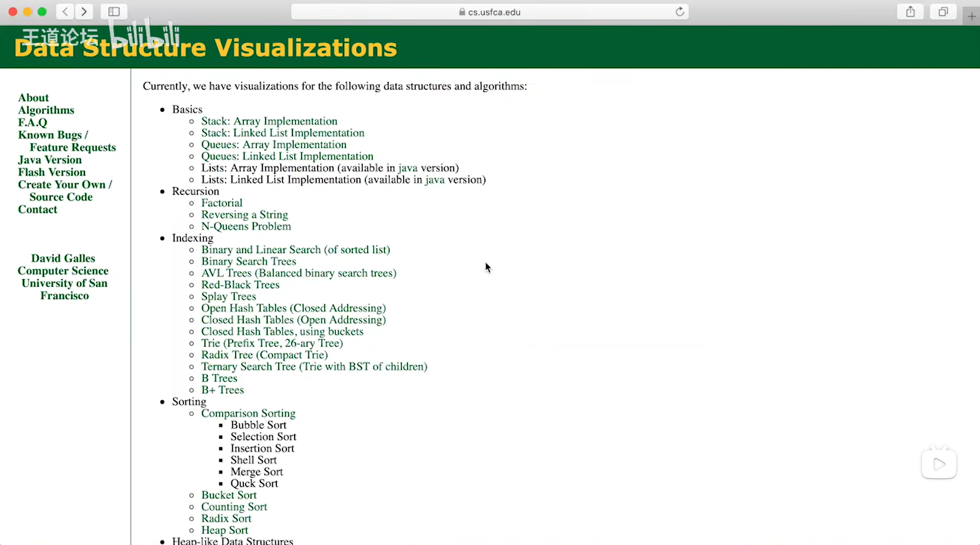Open the Heap Sort link

[x=225, y=531]
